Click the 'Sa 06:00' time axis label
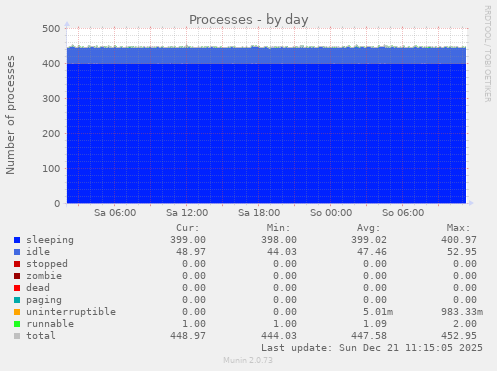This screenshot has height=371, width=497. (115, 213)
